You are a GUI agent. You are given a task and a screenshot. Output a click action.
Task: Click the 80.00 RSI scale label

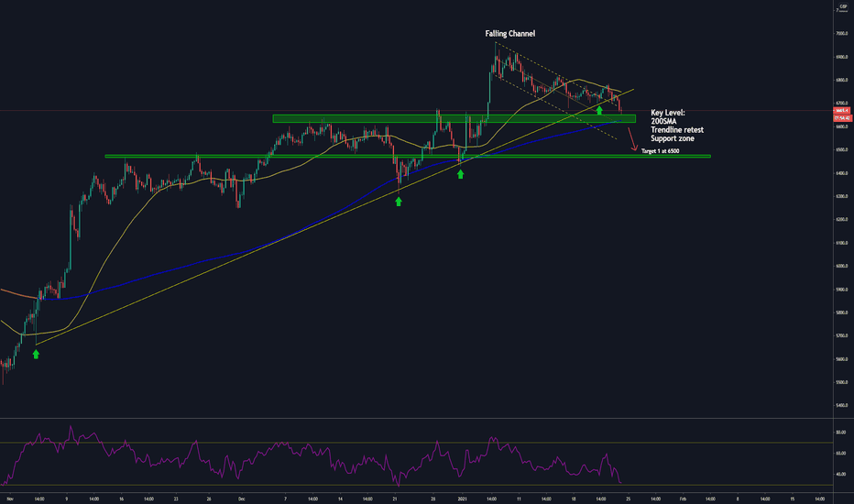(841, 433)
